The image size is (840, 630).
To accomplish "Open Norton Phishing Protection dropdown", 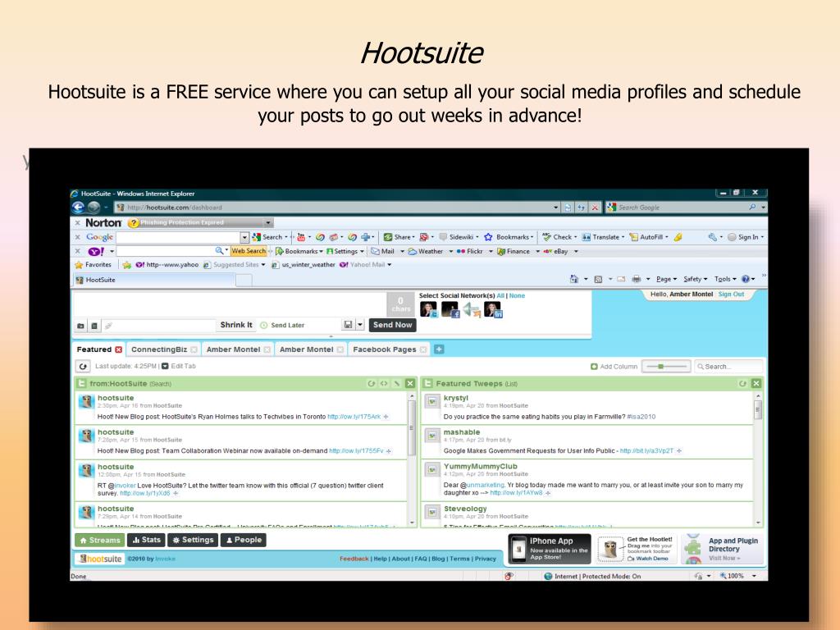I will tap(268, 222).
